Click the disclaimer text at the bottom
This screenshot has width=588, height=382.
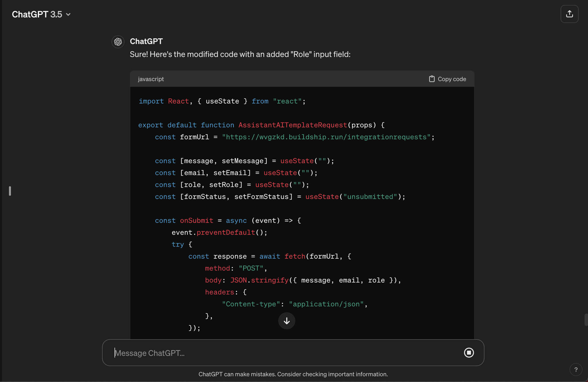293,374
